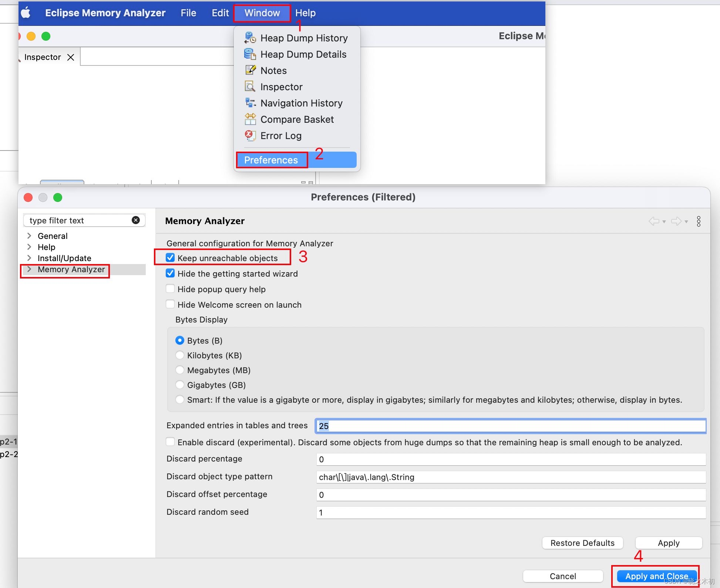Expand the General preferences node
The image size is (720, 588).
click(29, 236)
